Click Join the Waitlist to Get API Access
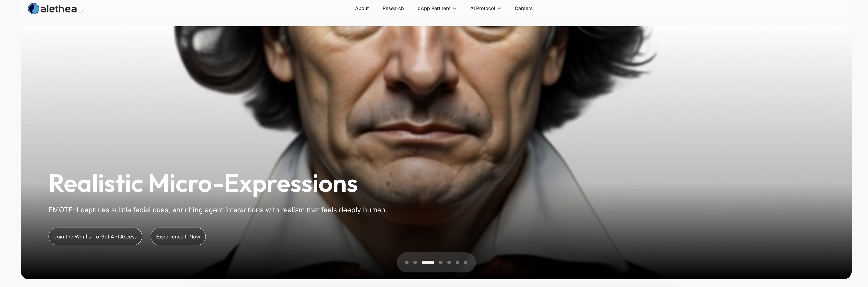The image size is (868, 287). tap(95, 236)
